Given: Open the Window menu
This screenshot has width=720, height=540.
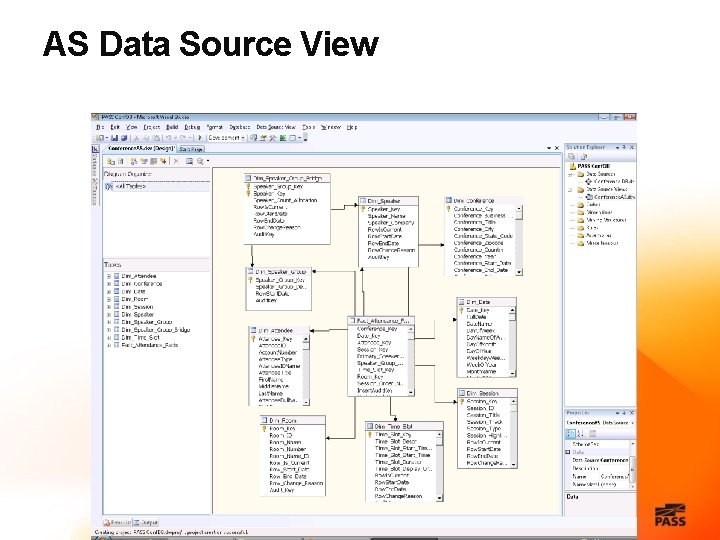Looking at the screenshot, I should [331, 127].
